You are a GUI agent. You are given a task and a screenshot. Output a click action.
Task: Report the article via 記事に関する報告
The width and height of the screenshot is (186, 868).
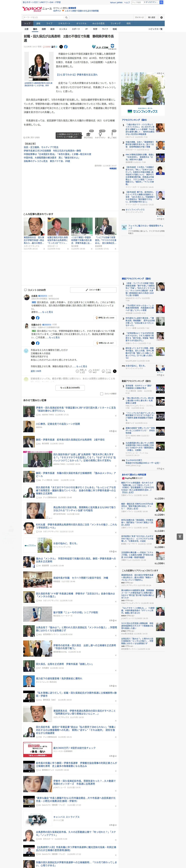[x=32, y=137]
